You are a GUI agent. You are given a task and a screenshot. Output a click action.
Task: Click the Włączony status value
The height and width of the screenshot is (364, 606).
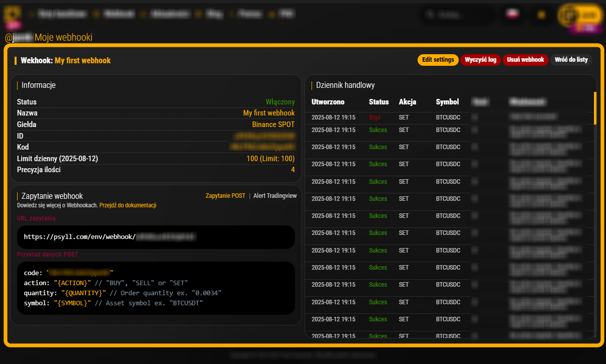[280, 102]
